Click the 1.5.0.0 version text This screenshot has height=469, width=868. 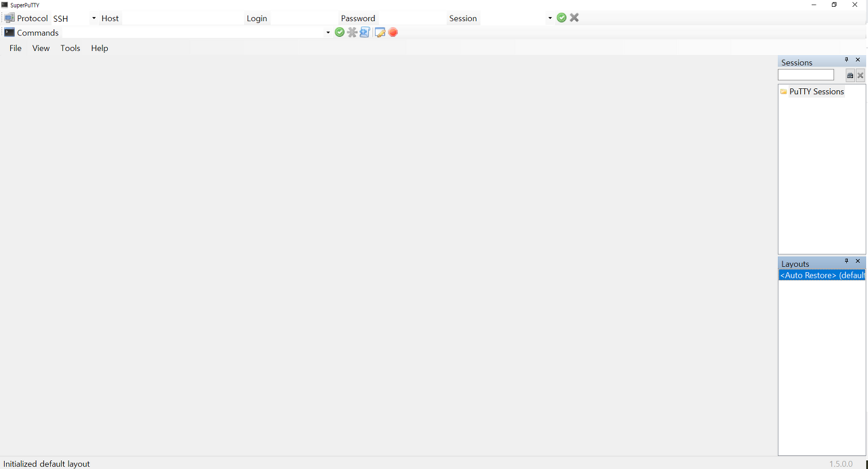[841, 464]
